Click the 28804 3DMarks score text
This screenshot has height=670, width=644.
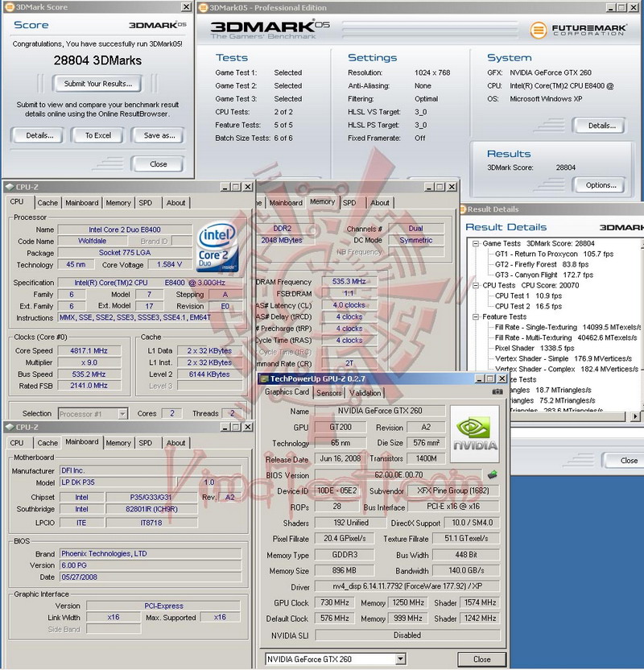(x=97, y=60)
